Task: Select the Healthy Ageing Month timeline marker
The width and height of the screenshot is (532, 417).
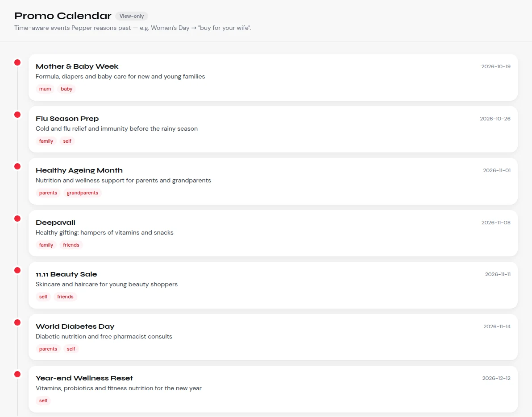Action: [x=17, y=166]
